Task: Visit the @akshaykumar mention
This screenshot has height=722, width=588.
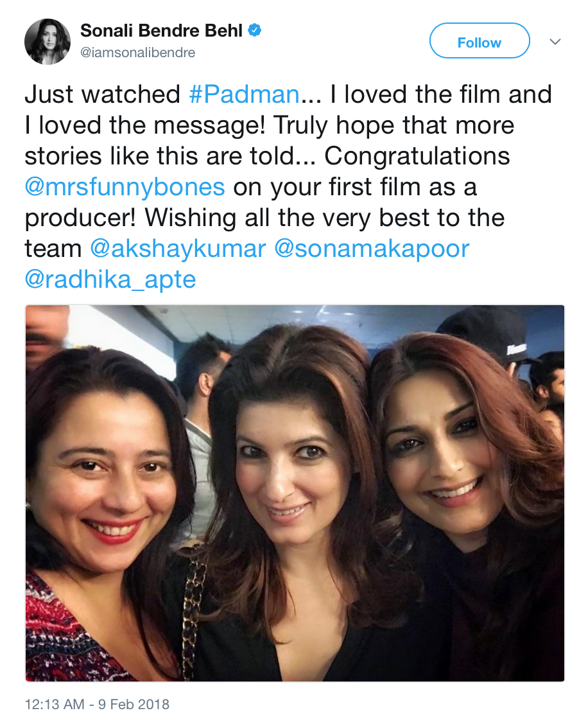Action: tap(178, 249)
